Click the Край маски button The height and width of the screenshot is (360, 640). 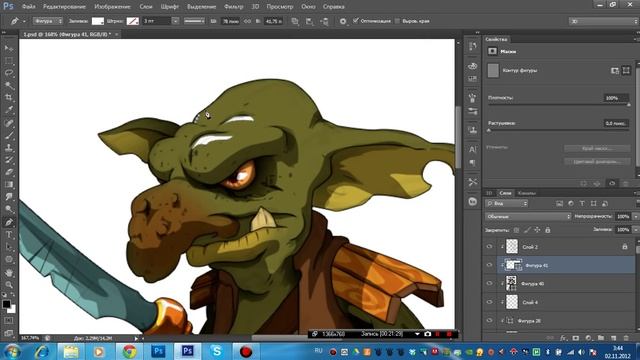(597, 149)
